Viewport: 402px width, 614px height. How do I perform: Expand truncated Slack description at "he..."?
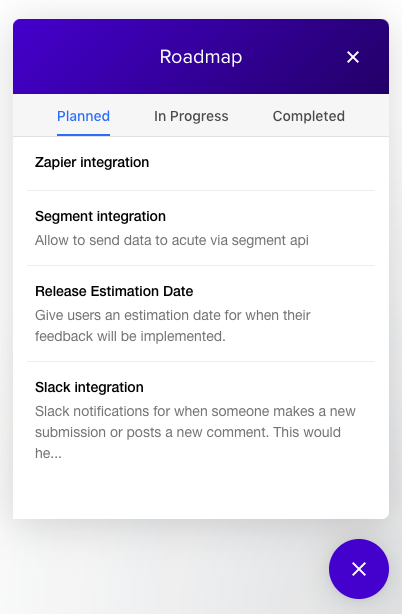pos(48,453)
